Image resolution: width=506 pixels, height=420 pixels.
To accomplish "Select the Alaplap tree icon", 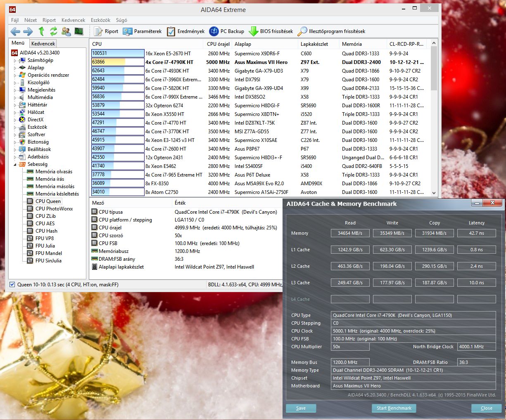I will 22,68.
